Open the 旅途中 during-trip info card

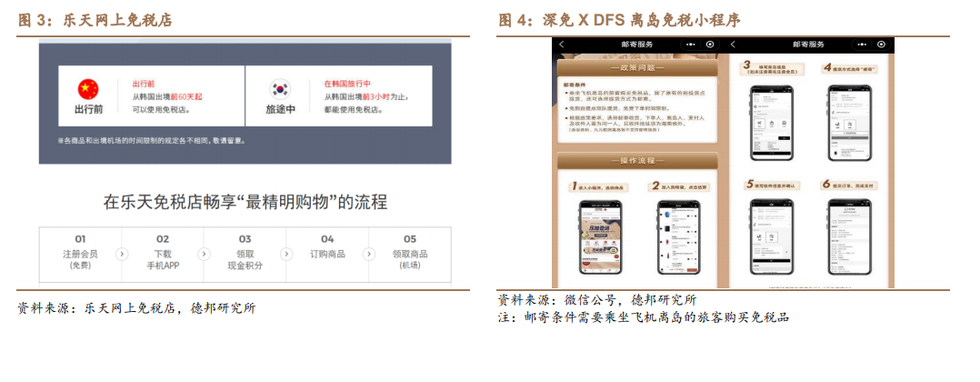click(339, 95)
